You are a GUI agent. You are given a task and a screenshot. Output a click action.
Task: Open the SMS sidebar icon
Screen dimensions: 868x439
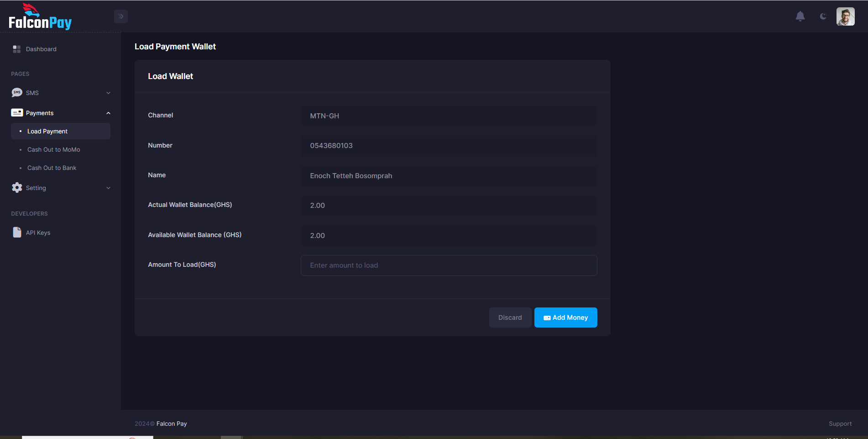17,92
